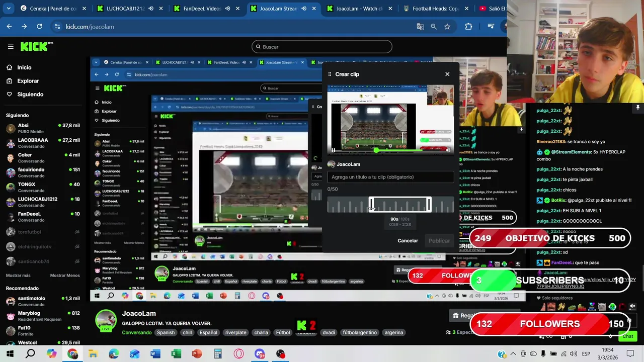Expand list with Mostrar más
This screenshot has width=644, height=362.
[x=18, y=276]
